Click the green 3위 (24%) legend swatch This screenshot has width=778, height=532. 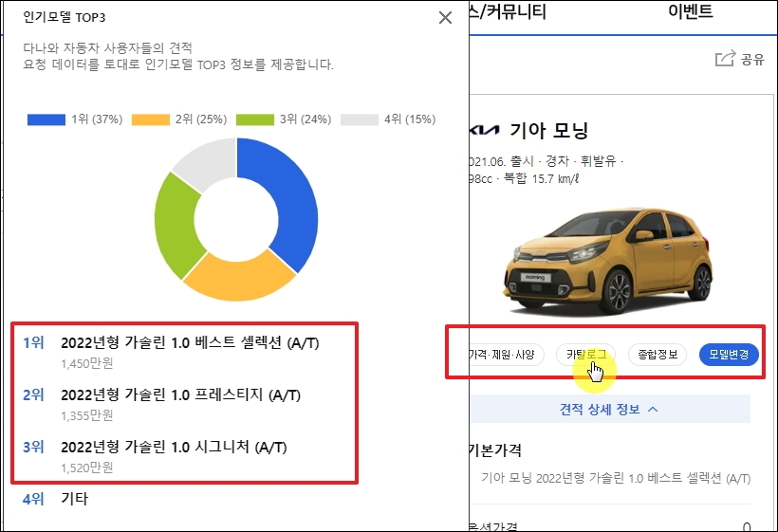(255, 119)
